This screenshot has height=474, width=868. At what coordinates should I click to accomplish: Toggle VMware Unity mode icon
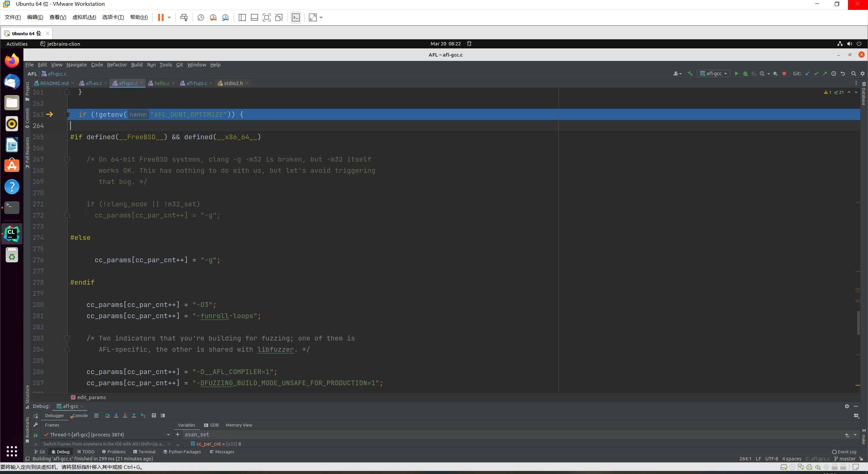click(x=279, y=17)
